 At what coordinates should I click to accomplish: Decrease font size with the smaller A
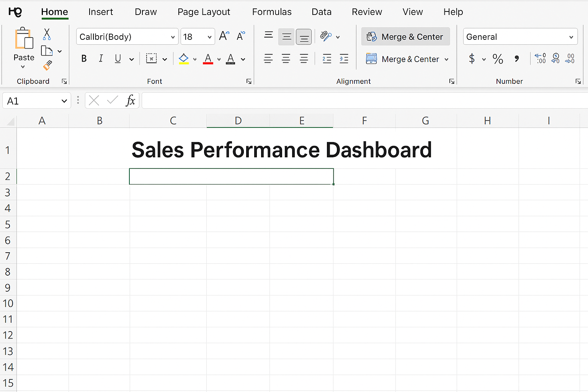240,36
